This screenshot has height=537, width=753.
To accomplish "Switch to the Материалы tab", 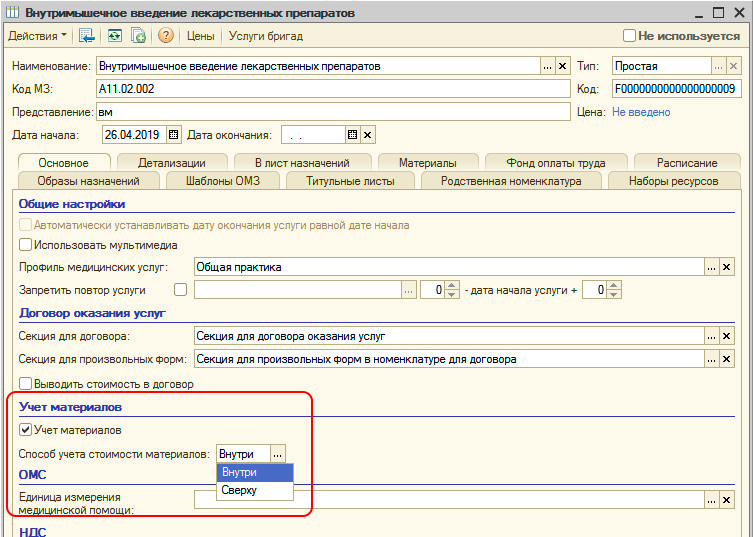I will (x=427, y=163).
